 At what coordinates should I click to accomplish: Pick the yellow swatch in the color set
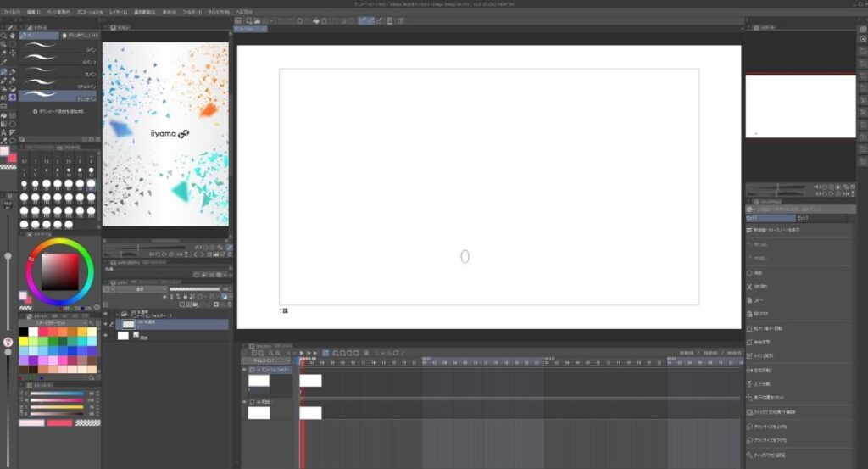(x=24, y=341)
